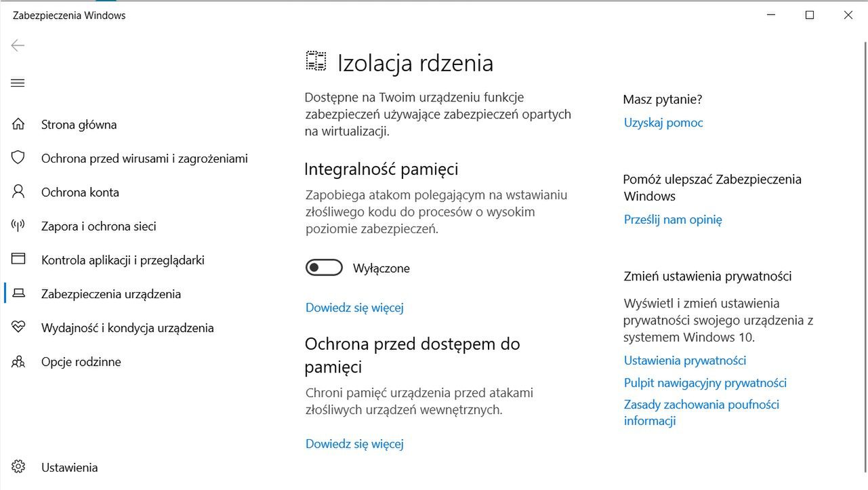Image resolution: width=868 pixels, height=490 pixels.
Task: Open Ochrona przed wirusami i zagrożeniami
Action: (144, 159)
